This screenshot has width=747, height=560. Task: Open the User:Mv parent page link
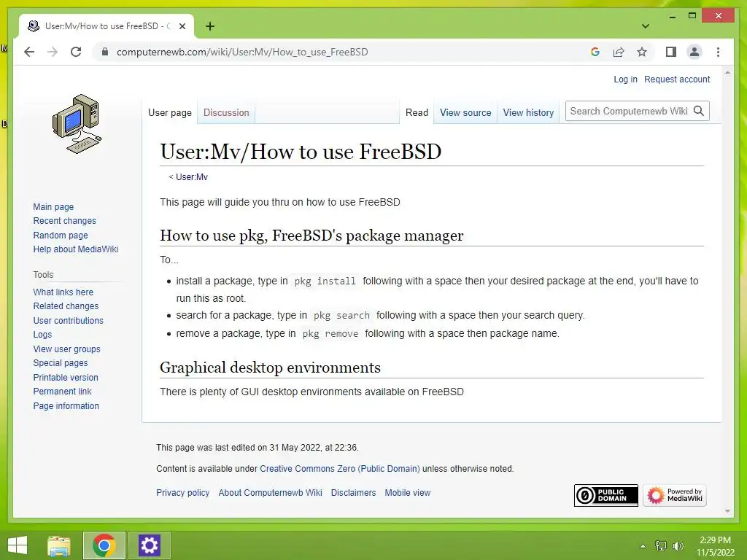(x=192, y=176)
